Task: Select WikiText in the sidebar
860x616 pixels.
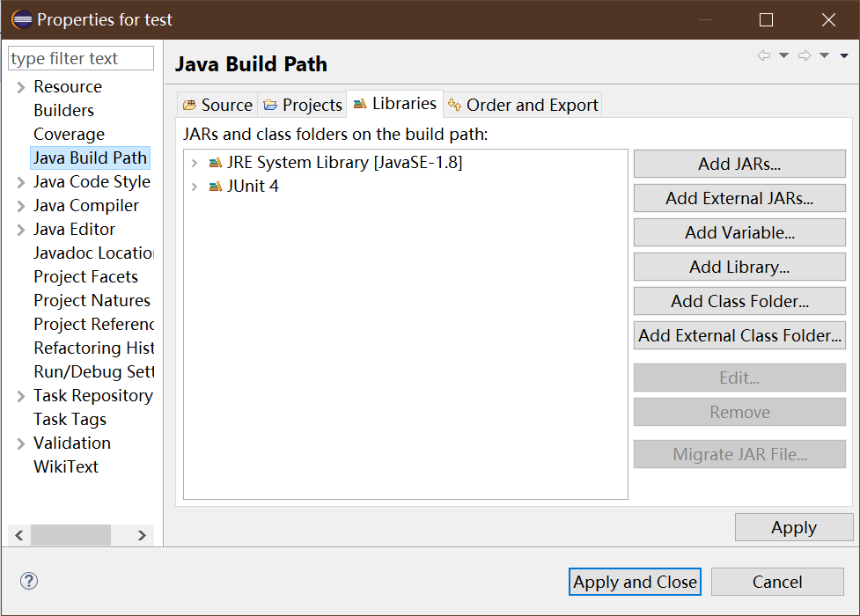Action: [66, 466]
